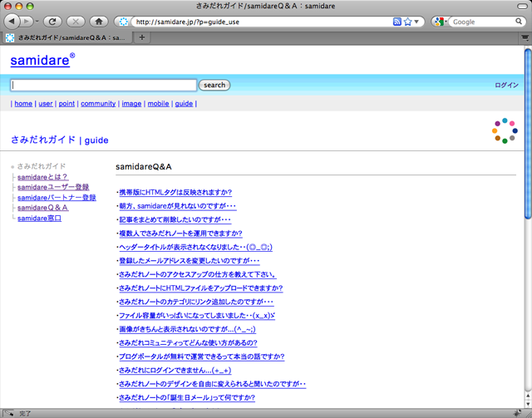The image size is (532, 418).
Task: Open the community navigation menu link
Action: (x=98, y=104)
